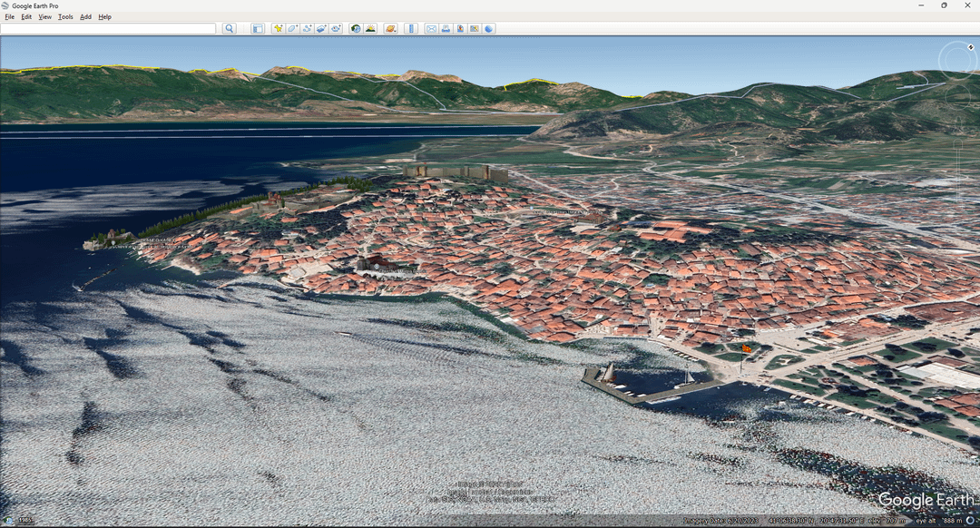Toggle sunlight across the landscape

370,29
